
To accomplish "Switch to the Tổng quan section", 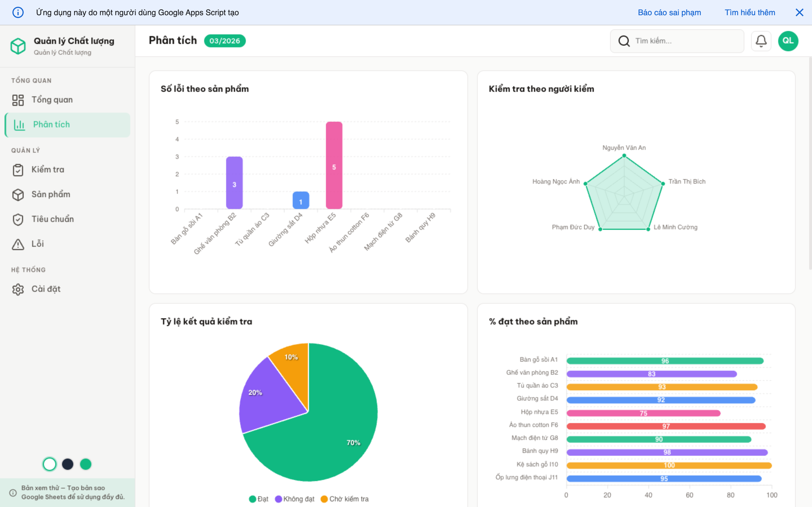I will click(x=52, y=100).
